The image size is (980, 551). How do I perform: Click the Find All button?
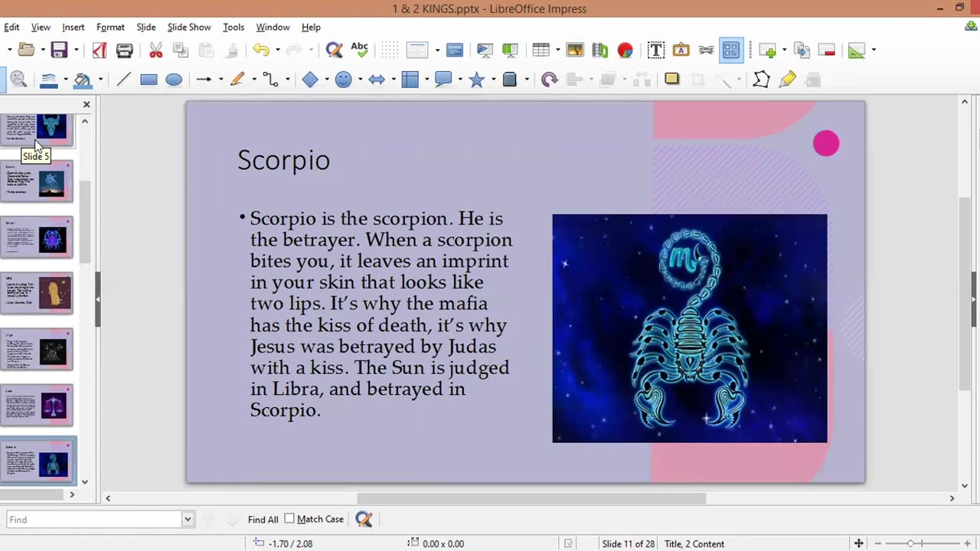pos(263,520)
